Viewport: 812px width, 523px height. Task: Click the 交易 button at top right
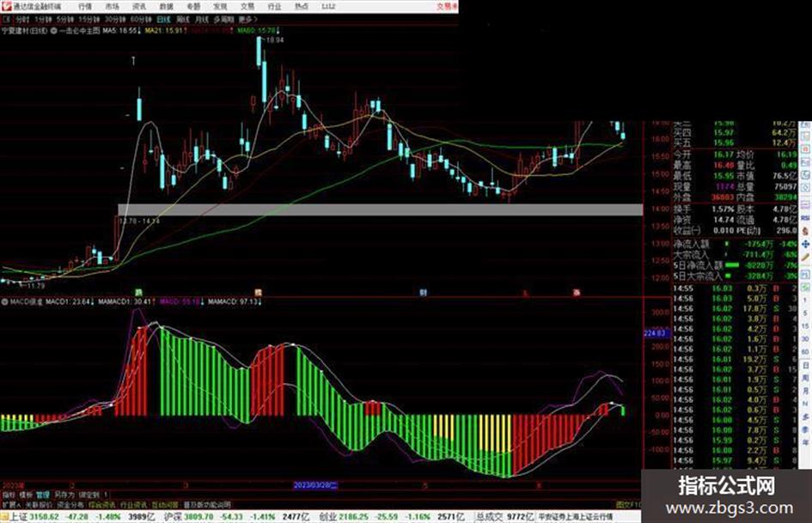click(x=446, y=6)
